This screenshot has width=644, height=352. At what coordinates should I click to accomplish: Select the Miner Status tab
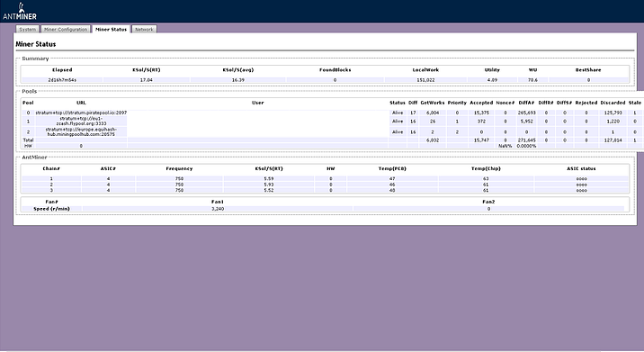pos(111,29)
